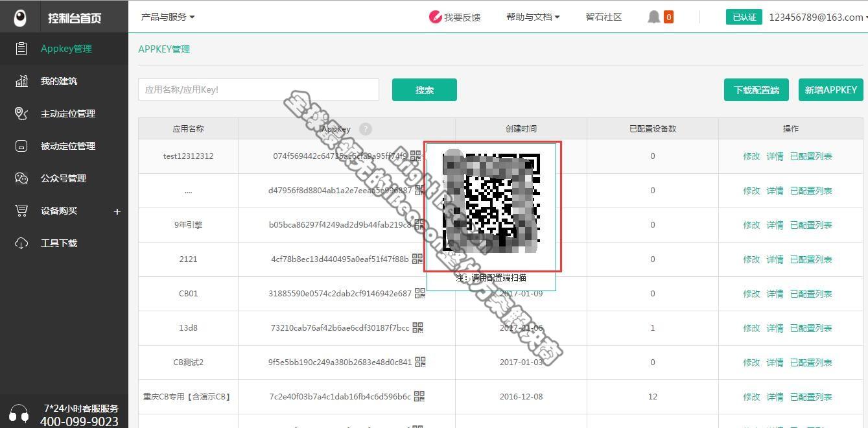868x428 pixels.
Task: Open 已配置列表 for 重庆CB专用 row
Action: coord(811,396)
